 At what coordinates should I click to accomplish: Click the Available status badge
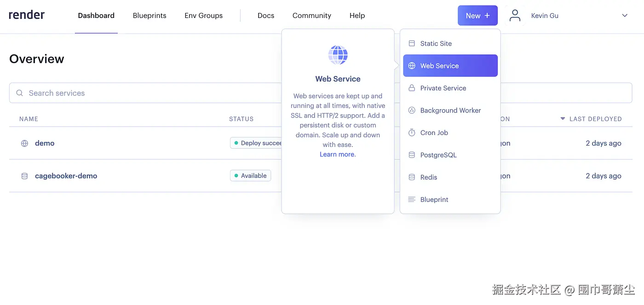[251, 176]
